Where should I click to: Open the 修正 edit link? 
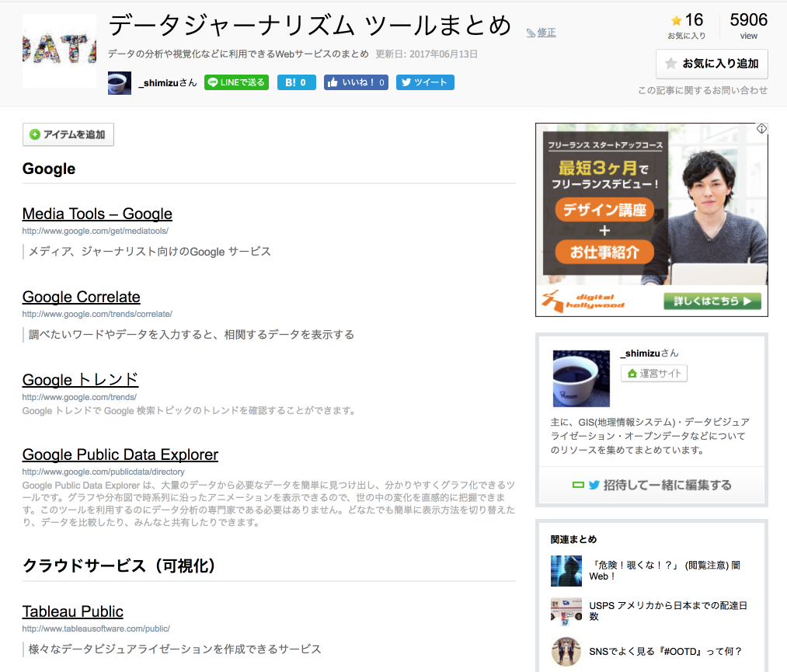[x=546, y=33]
